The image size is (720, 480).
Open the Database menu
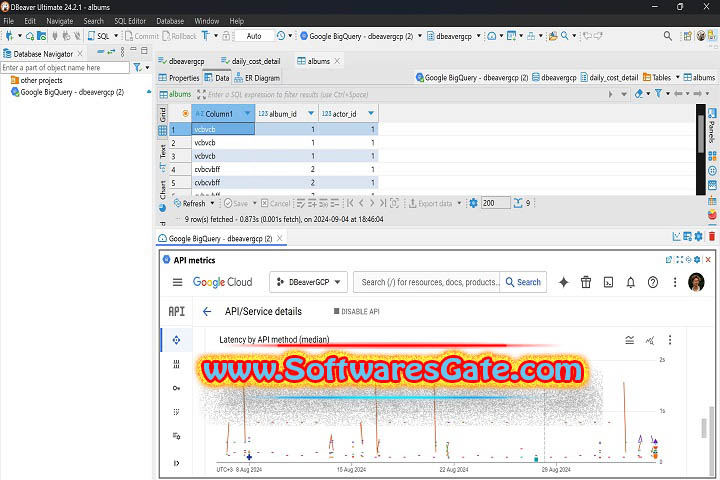point(170,21)
